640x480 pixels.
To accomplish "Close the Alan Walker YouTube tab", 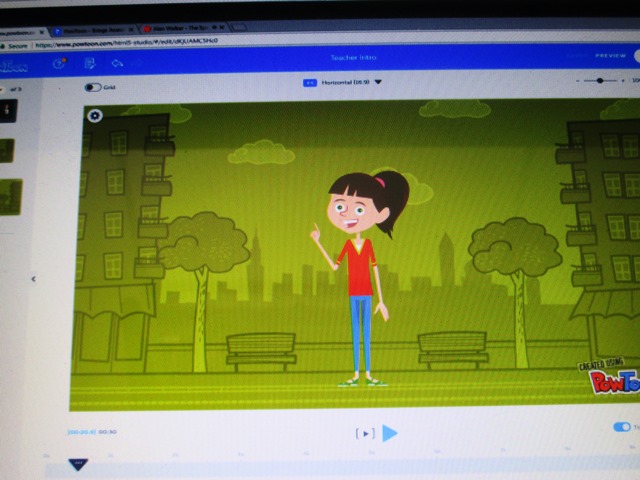I will click(222, 27).
